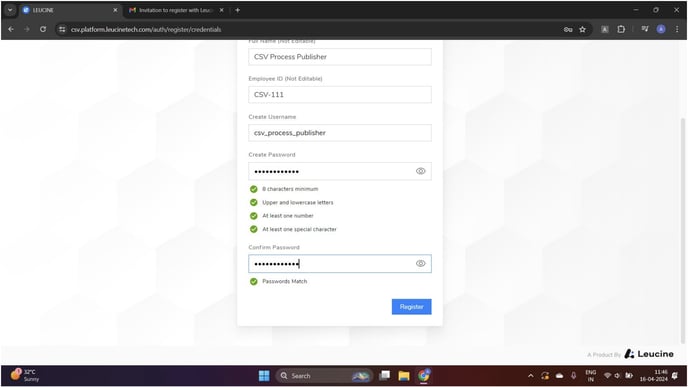Click the extension icon next to the bookmark star
688x387 pixels.
click(x=605, y=29)
